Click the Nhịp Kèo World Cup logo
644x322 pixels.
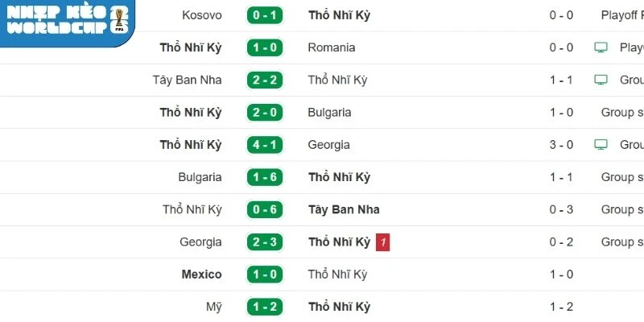coord(66,23)
